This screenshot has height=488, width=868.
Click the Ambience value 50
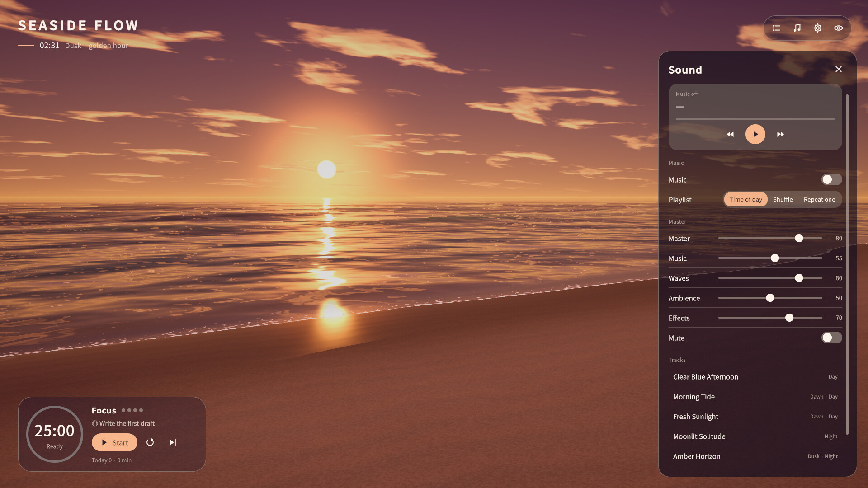839,298
